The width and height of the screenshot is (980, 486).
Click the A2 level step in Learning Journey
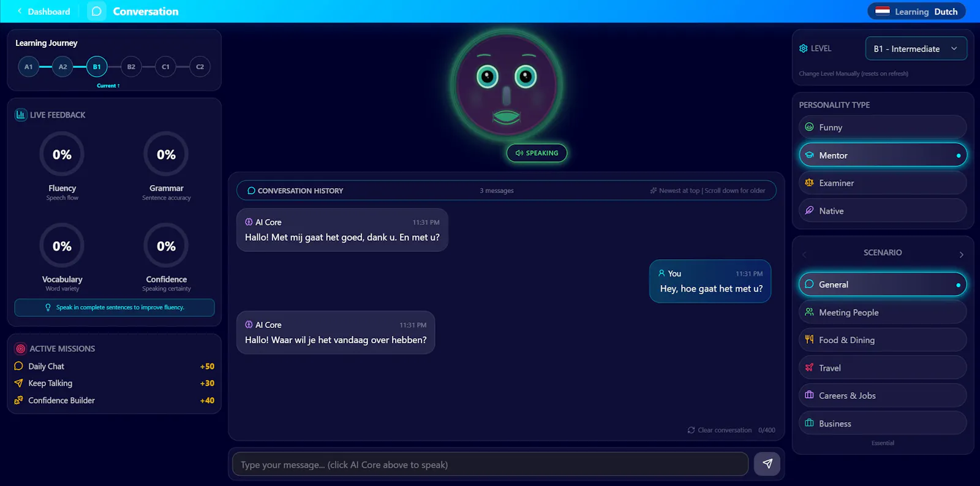62,67
